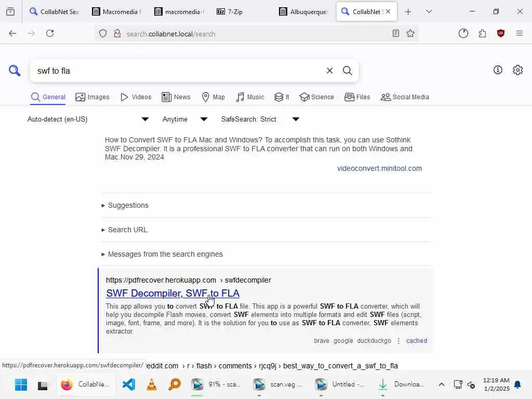Open Firefox CollabNet taskbar button

pyautogui.click(x=86, y=384)
